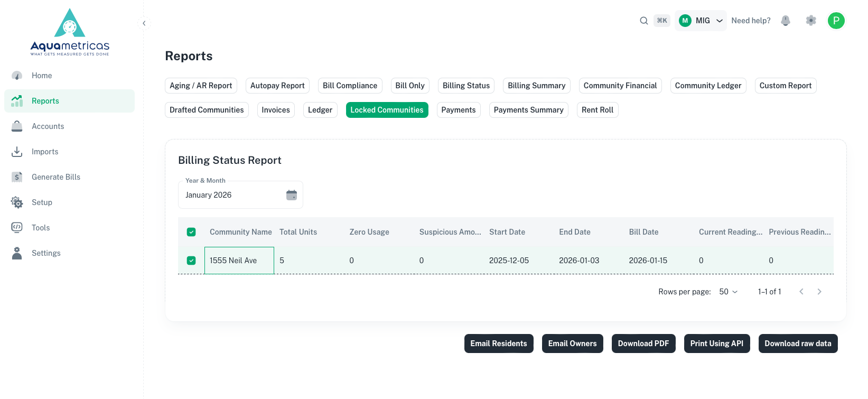Click the Download PDF button
The image size is (868, 399).
[x=643, y=344]
